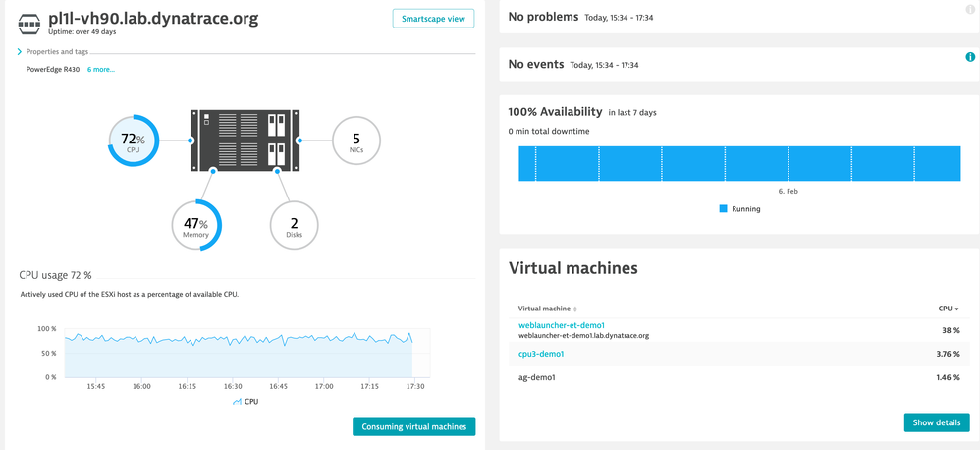Click the Uptime: over 49 days text
The image size is (980, 450).
82,31
